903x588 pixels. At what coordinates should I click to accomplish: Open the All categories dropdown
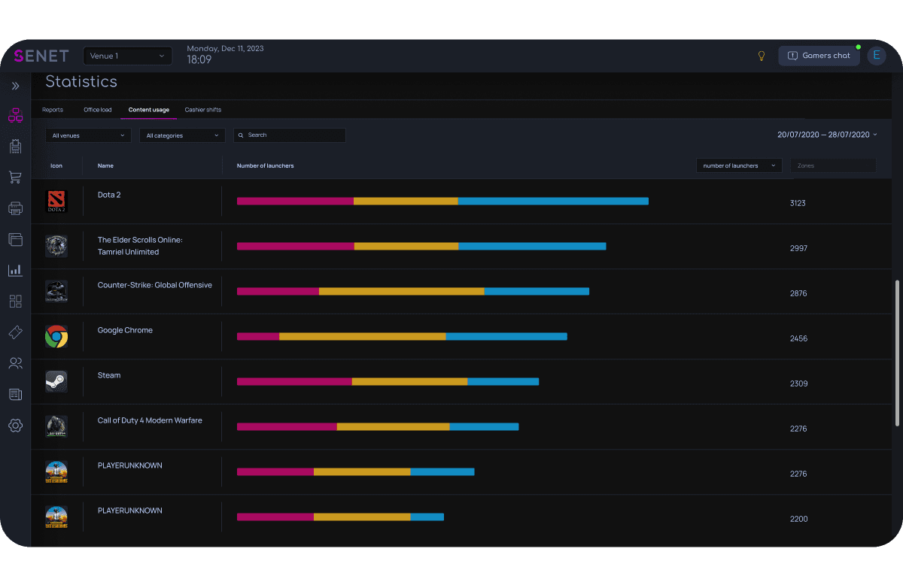(x=182, y=135)
